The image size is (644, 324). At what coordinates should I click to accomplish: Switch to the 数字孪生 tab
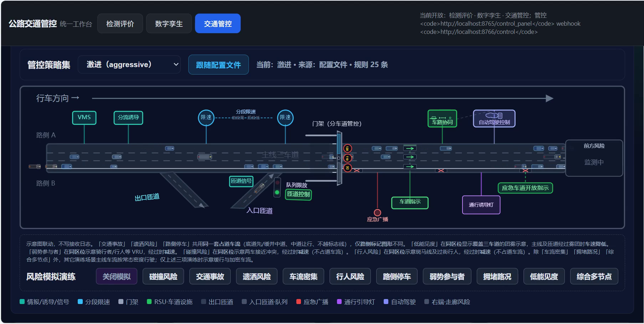(x=169, y=24)
